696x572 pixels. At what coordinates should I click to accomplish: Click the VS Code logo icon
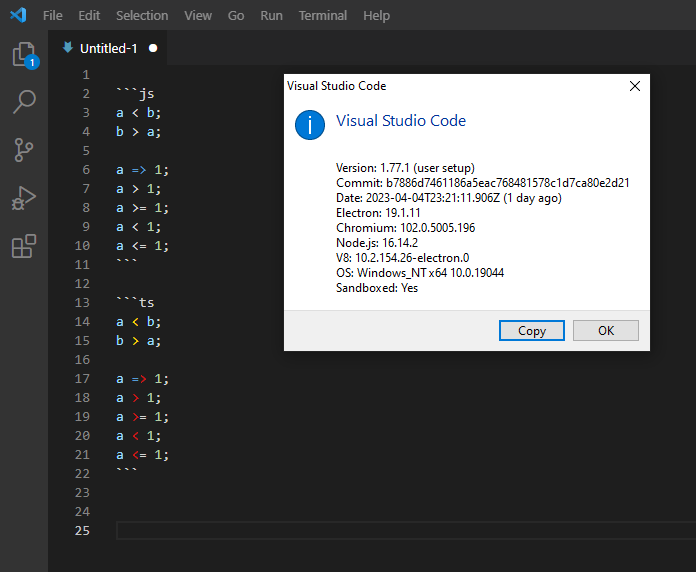19,15
